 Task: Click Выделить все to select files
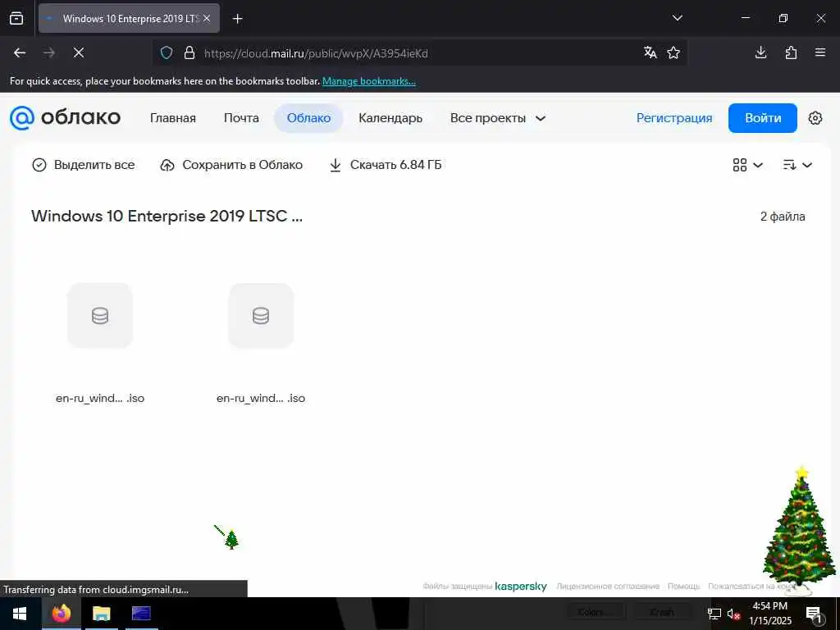click(84, 164)
